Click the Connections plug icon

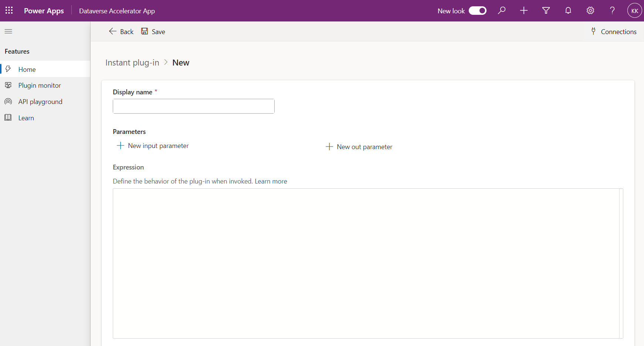593,31
